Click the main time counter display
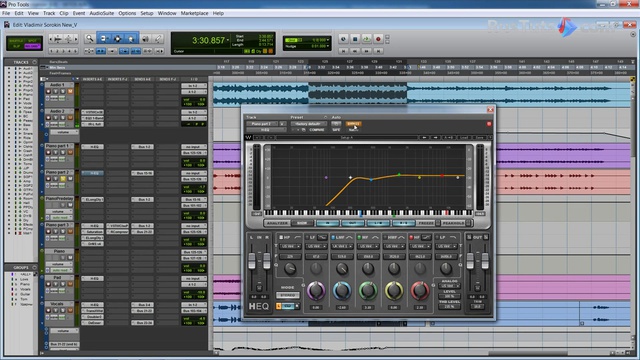This screenshot has height=360, width=640. pyautogui.click(x=209, y=40)
